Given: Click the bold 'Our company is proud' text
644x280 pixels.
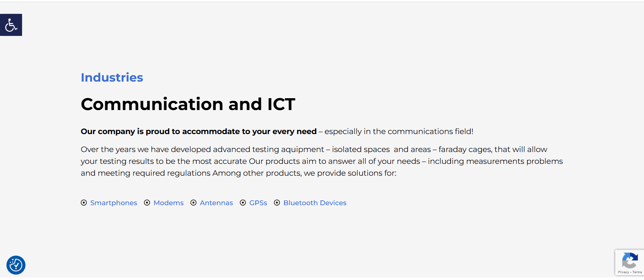Looking at the screenshot, I should [198, 131].
